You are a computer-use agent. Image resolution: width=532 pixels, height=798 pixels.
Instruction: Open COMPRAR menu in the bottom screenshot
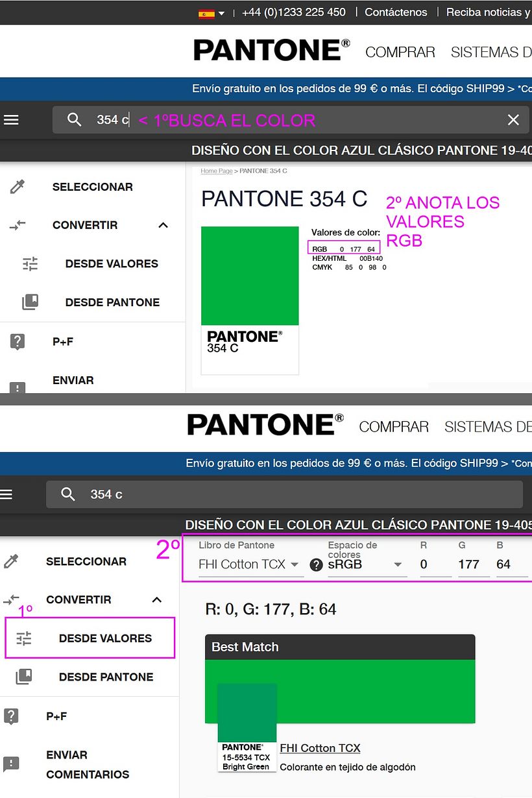coord(394,427)
